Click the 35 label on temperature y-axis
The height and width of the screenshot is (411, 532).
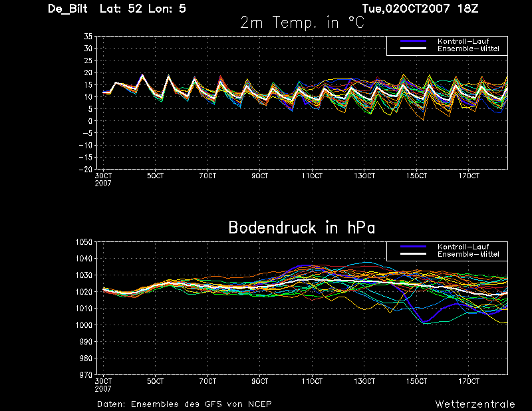click(x=88, y=37)
